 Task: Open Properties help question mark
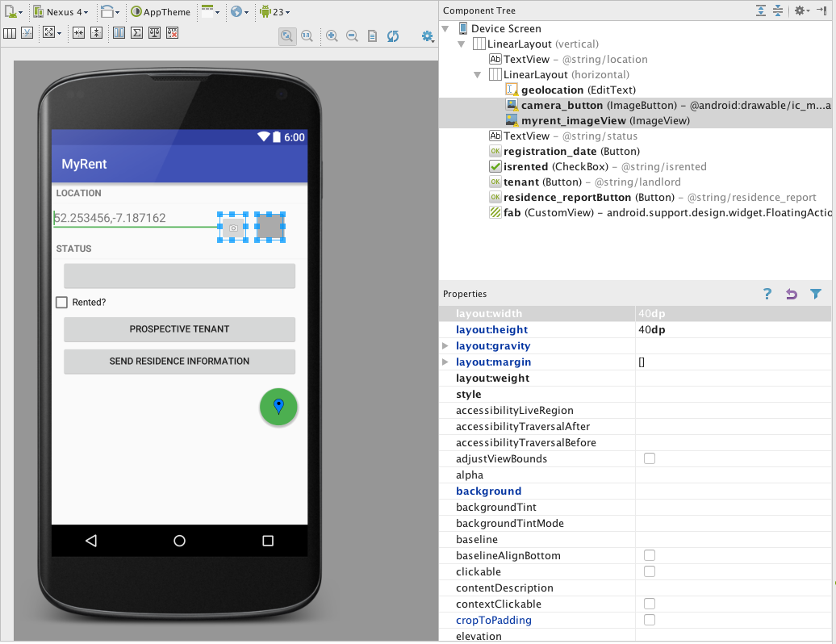coord(767,295)
